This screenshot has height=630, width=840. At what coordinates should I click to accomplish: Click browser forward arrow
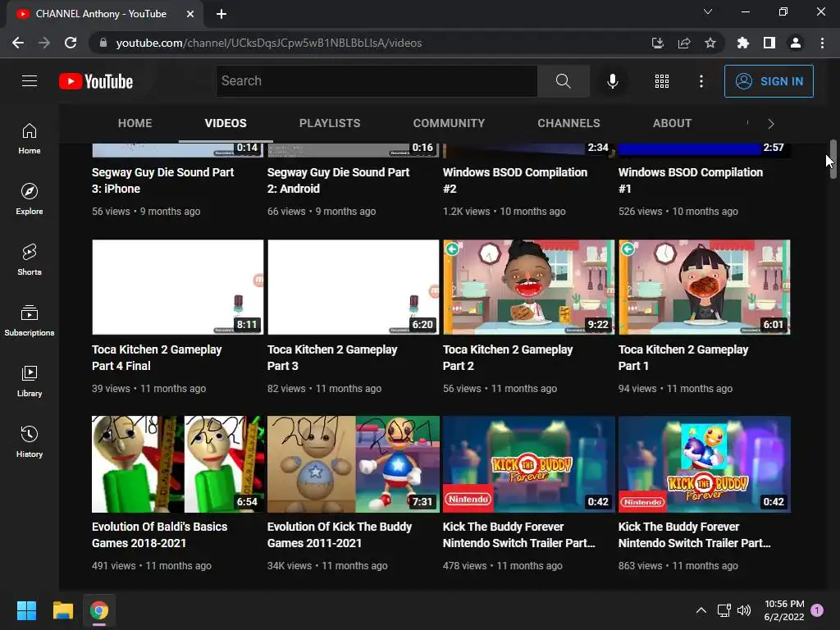(44, 43)
